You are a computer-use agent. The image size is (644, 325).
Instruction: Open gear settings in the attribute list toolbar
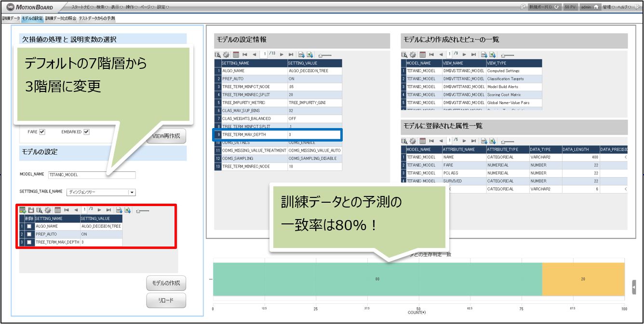413,141
